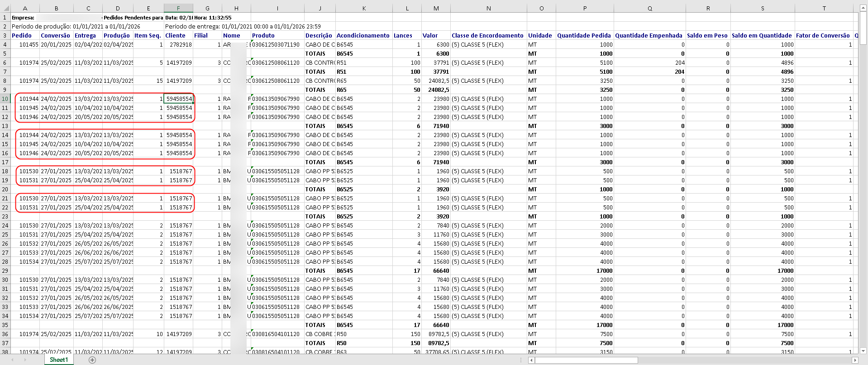
Task: Select column F header
Action: pyautogui.click(x=178, y=8)
